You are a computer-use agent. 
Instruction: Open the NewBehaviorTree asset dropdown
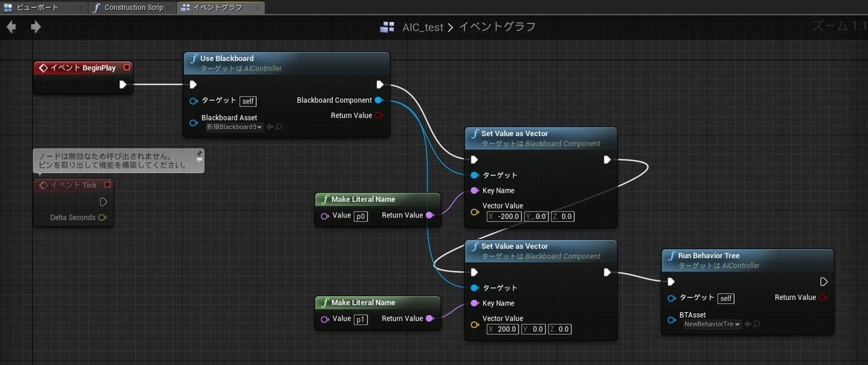(712, 324)
